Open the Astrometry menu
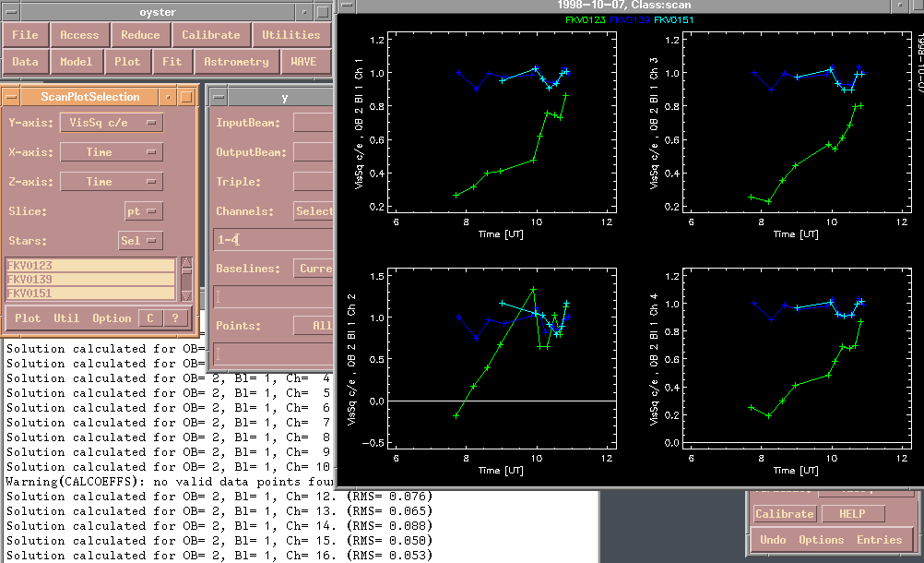924x563 pixels. pyautogui.click(x=236, y=62)
